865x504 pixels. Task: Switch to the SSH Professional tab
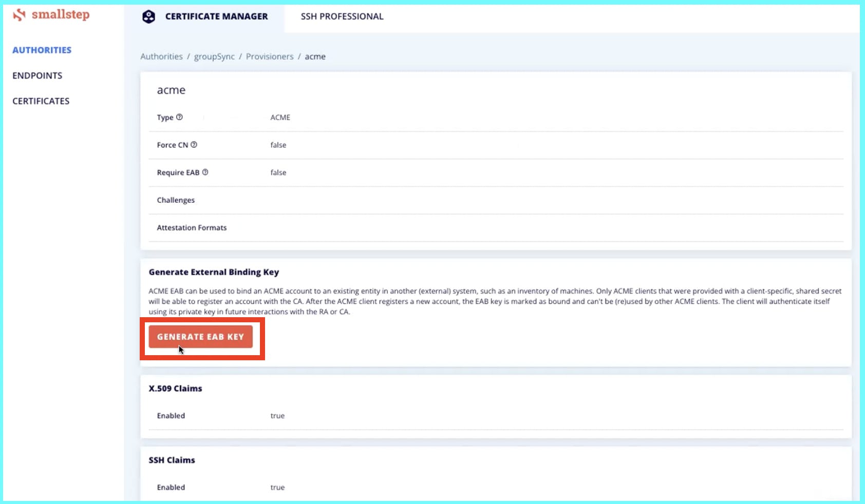click(x=342, y=16)
